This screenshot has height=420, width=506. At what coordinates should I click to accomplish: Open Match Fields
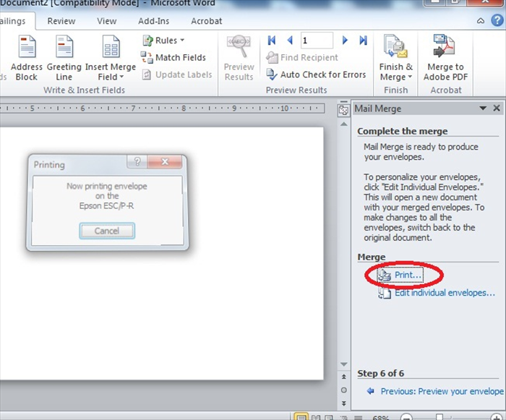[173, 57]
